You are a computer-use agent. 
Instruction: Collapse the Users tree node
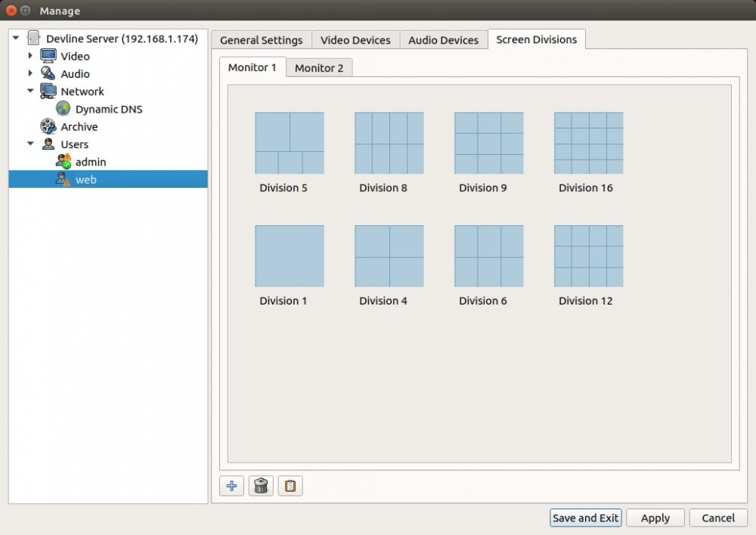point(30,144)
